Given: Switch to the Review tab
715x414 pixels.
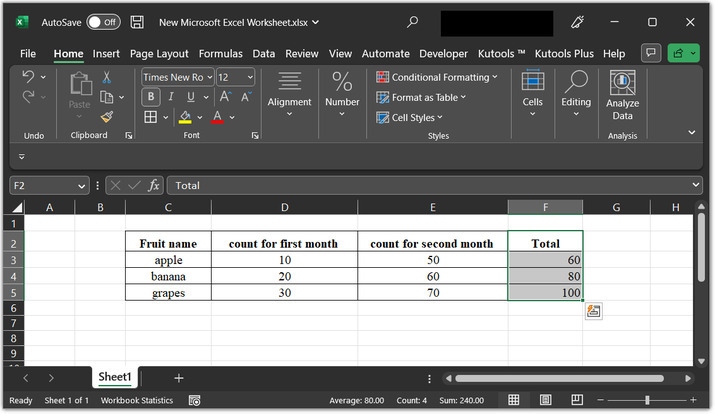Looking at the screenshot, I should pyautogui.click(x=301, y=53).
